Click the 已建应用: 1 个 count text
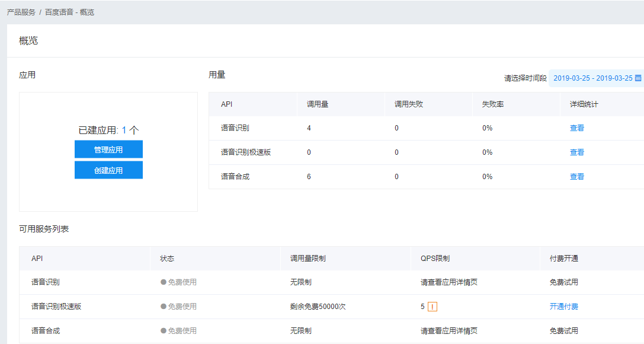This screenshot has width=644, height=344. 108,128
